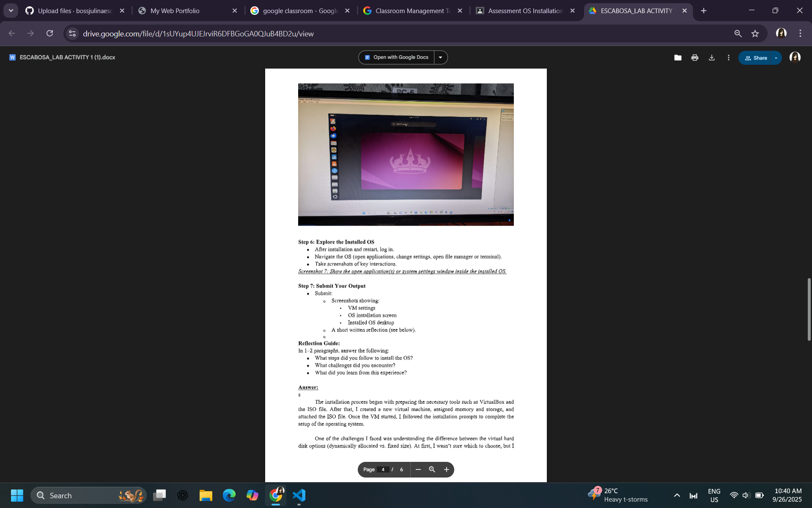This screenshot has width=812, height=508.
Task: Download the document using the download icon
Action: pyautogui.click(x=711, y=58)
